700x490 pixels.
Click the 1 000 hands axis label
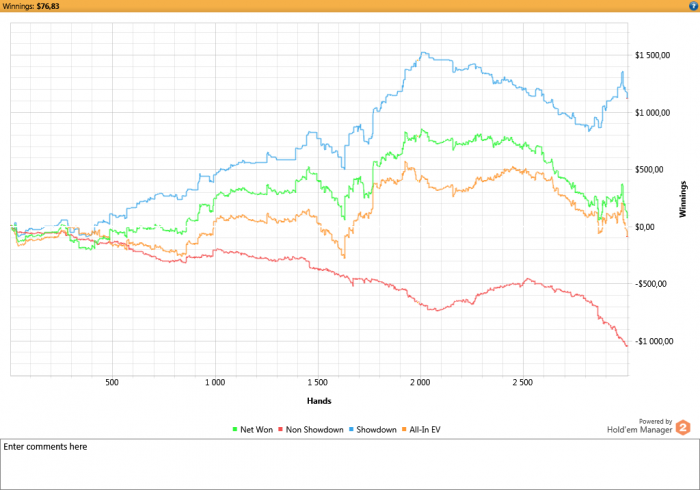pos(215,382)
